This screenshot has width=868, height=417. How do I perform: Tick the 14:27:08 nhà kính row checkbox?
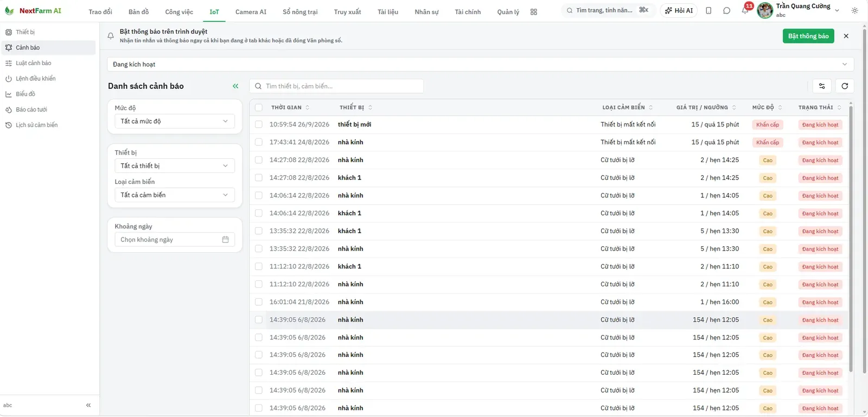pyautogui.click(x=259, y=160)
